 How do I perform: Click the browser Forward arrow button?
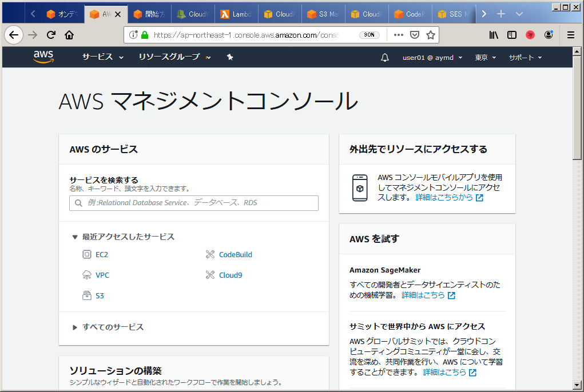[x=33, y=35]
